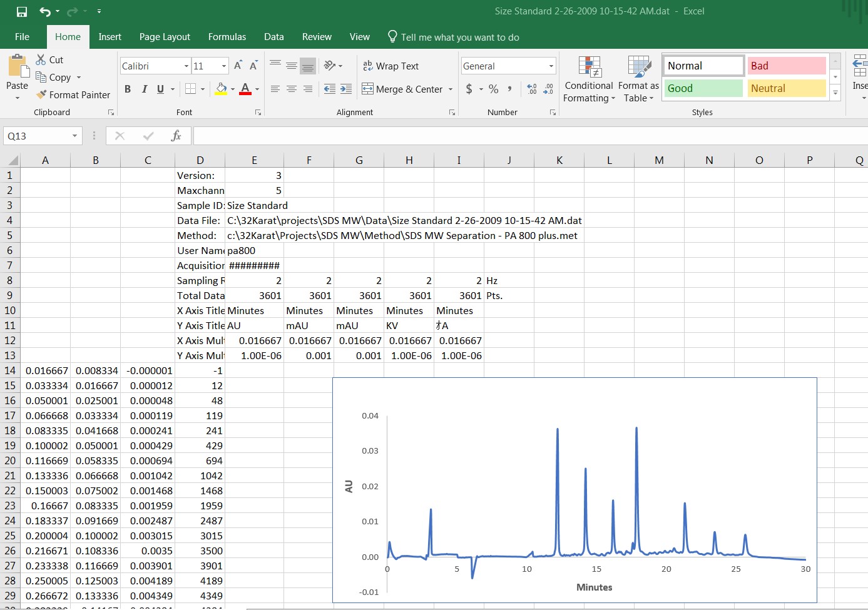The width and height of the screenshot is (868, 610).
Task: Apply the Borders icon to cells
Action: click(x=191, y=89)
